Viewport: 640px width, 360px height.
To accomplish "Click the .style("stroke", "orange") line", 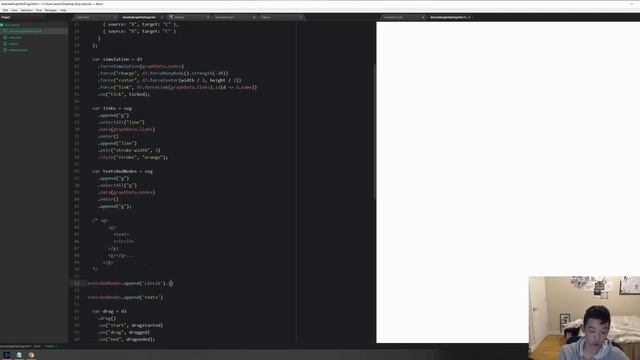I will 133,157.
